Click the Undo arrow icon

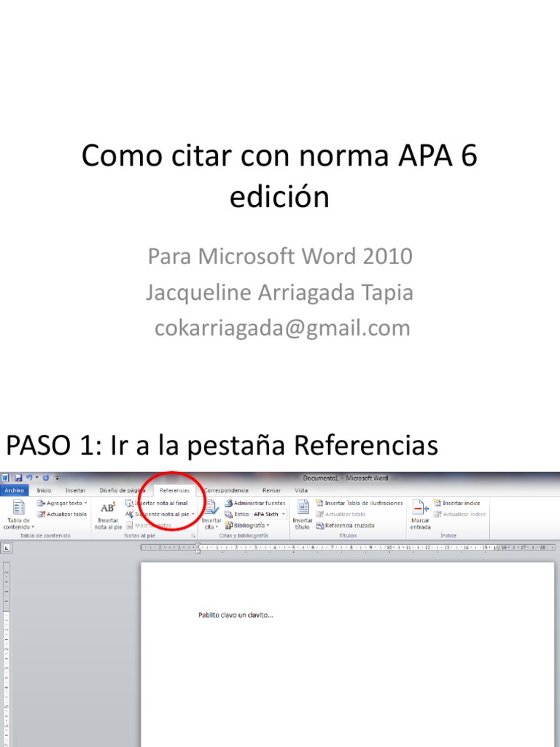[x=28, y=478]
